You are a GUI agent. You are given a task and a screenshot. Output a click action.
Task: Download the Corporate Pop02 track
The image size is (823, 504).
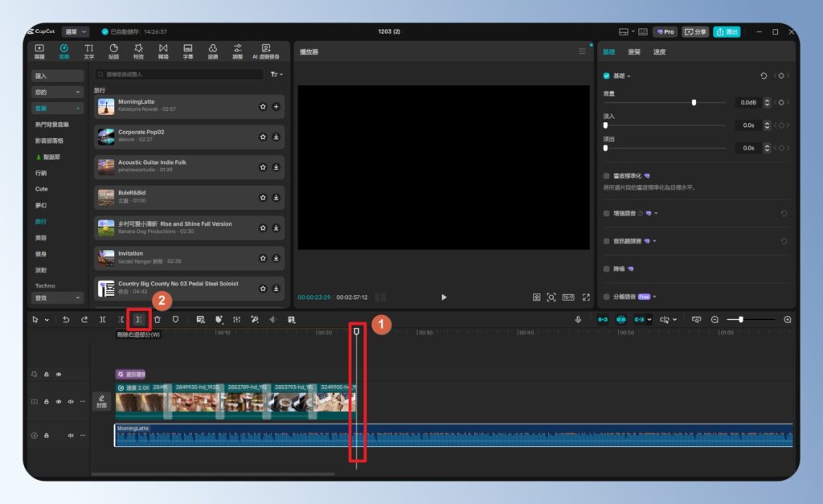coord(276,137)
